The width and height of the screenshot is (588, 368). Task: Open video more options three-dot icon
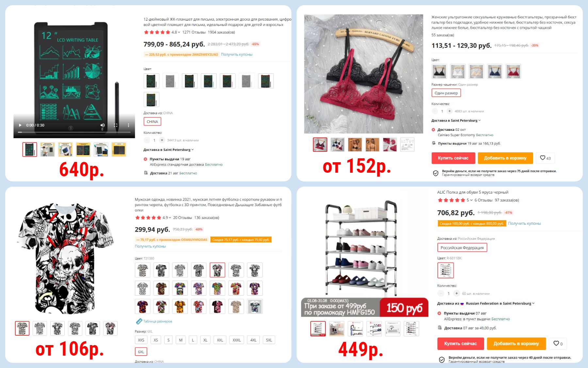tap(128, 125)
